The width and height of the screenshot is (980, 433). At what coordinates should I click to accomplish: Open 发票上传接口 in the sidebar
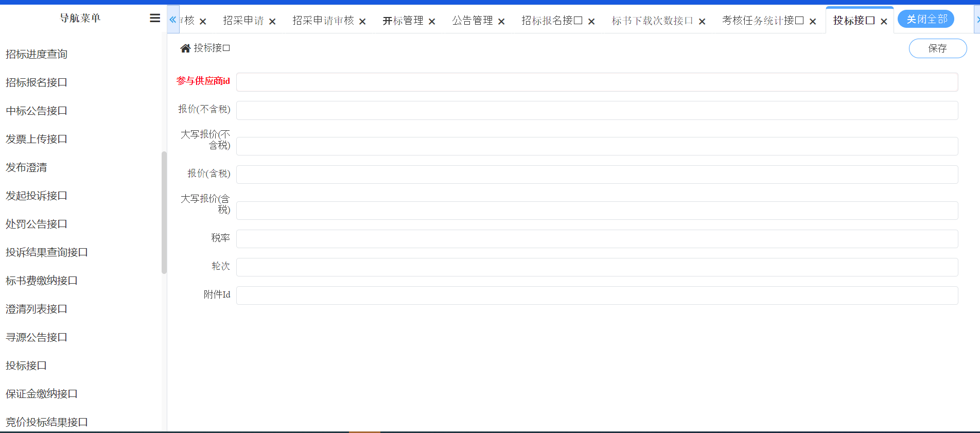[37, 139]
